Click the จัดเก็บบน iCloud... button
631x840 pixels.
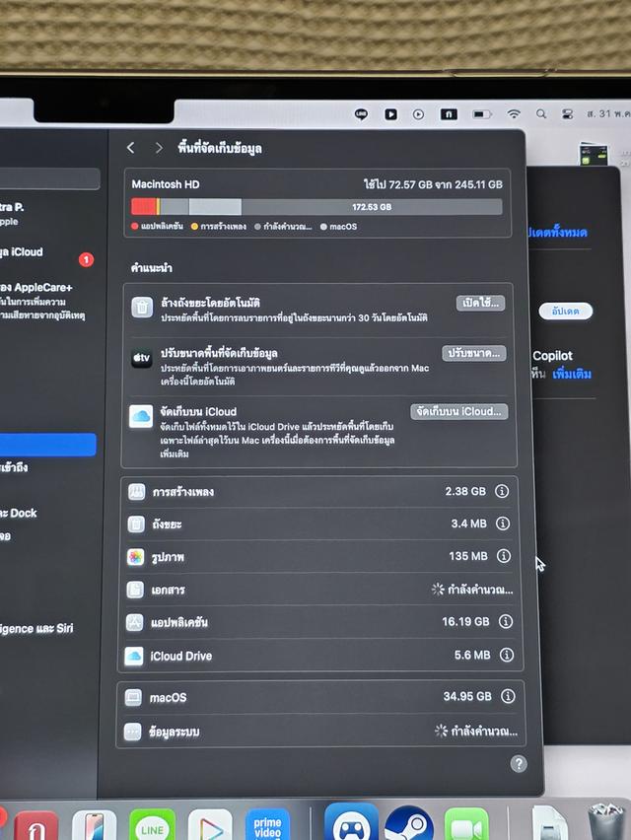(x=459, y=411)
